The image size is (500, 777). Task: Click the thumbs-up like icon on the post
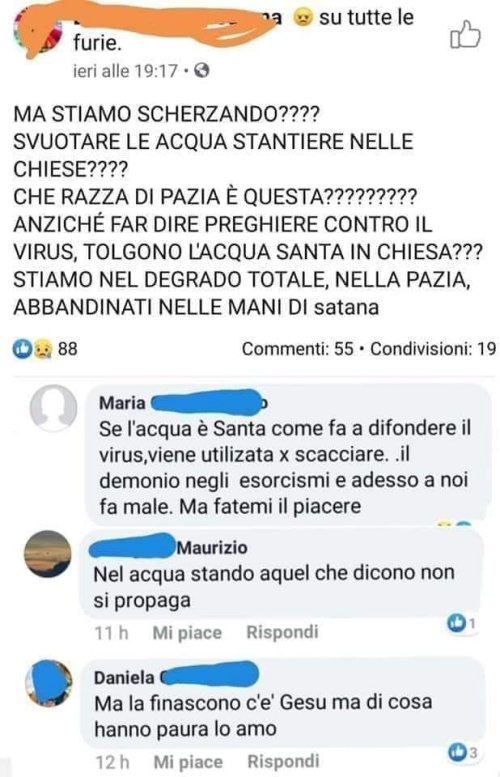click(465, 35)
